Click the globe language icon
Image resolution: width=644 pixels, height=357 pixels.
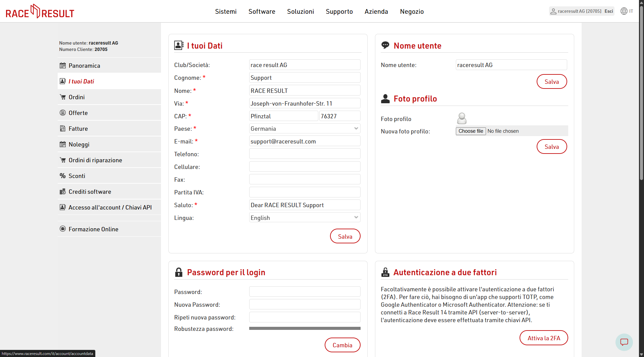624,11
